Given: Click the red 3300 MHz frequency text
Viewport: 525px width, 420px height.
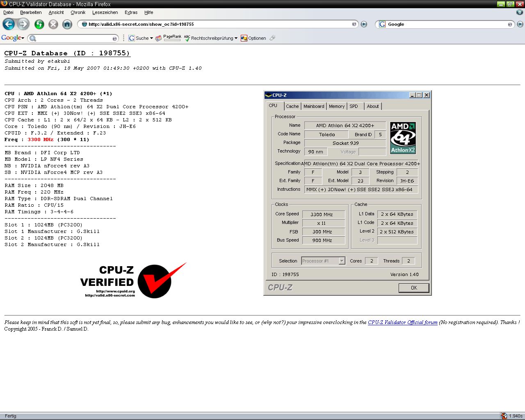Looking at the screenshot, I should point(41,139).
